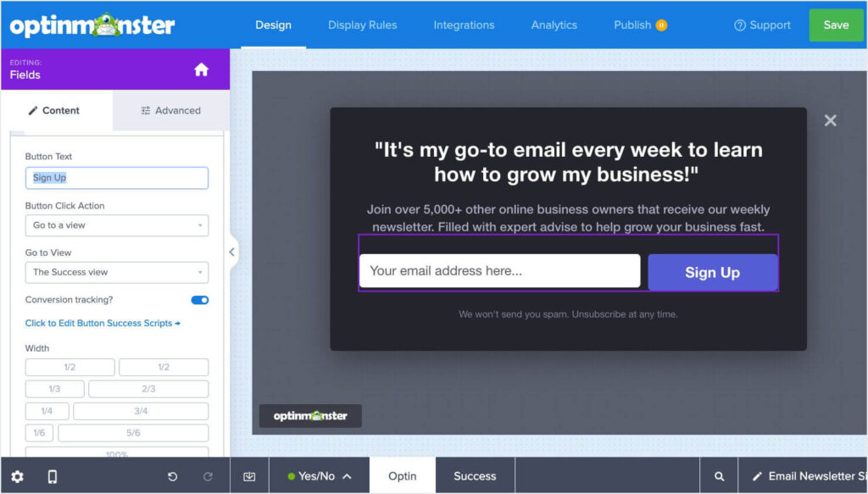Switch to mobile preview icon
Image resolution: width=868 pixels, height=494 pixels.
pos(53,476)
